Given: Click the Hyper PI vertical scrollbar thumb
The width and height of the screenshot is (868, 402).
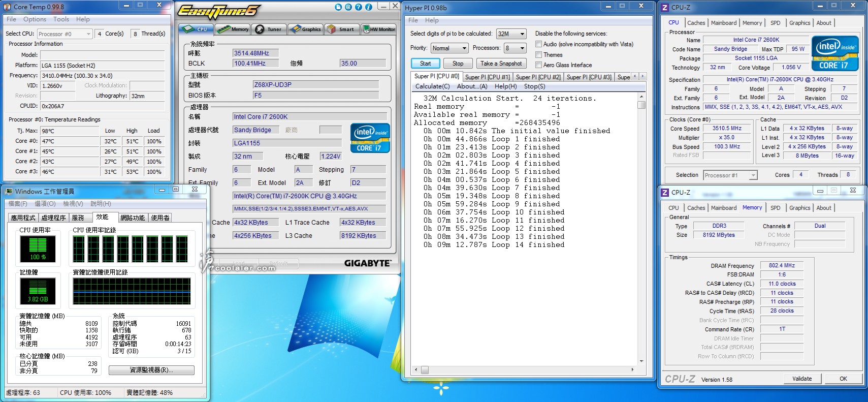Looking at the screenshot, I should pos(641,105).
